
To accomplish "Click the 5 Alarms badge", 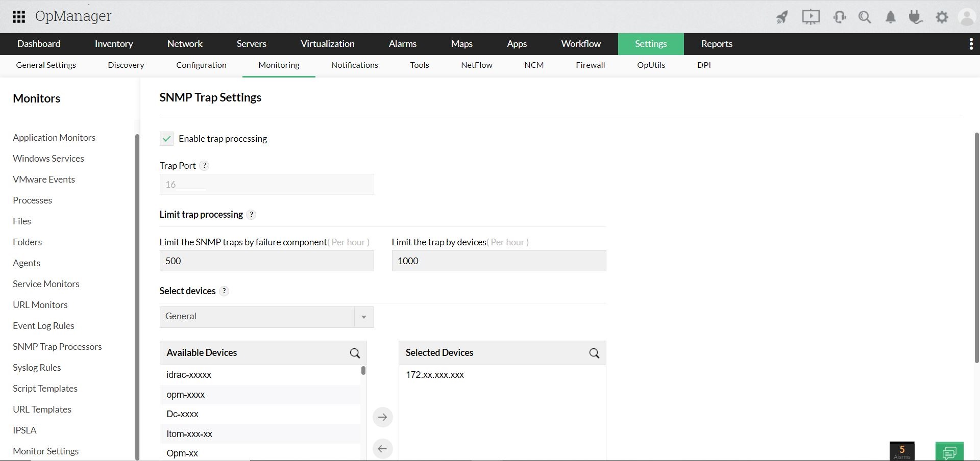I will click(902, 450).
